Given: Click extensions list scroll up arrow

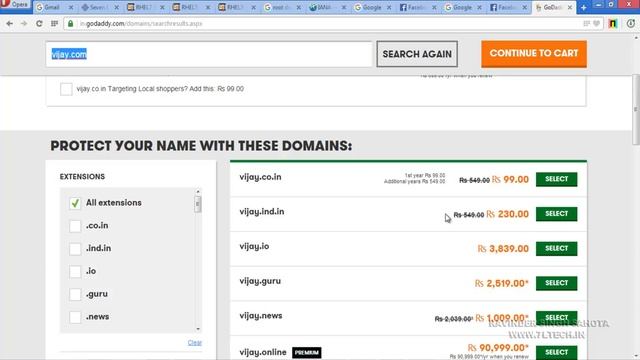Looking at the screenshot, I should [198, 191].
